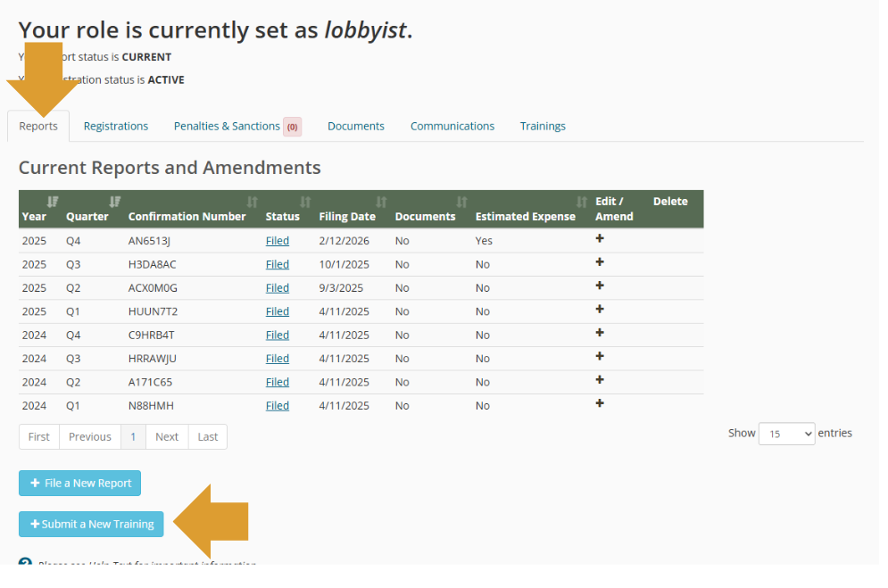Jump to the Last page
888x588 pixels.
tap(208, 437)
